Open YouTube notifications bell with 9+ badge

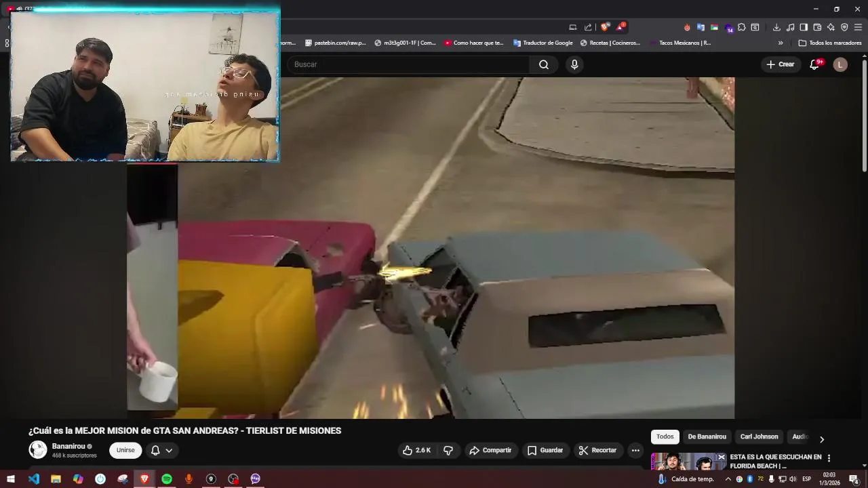click(x=815, y=64)
